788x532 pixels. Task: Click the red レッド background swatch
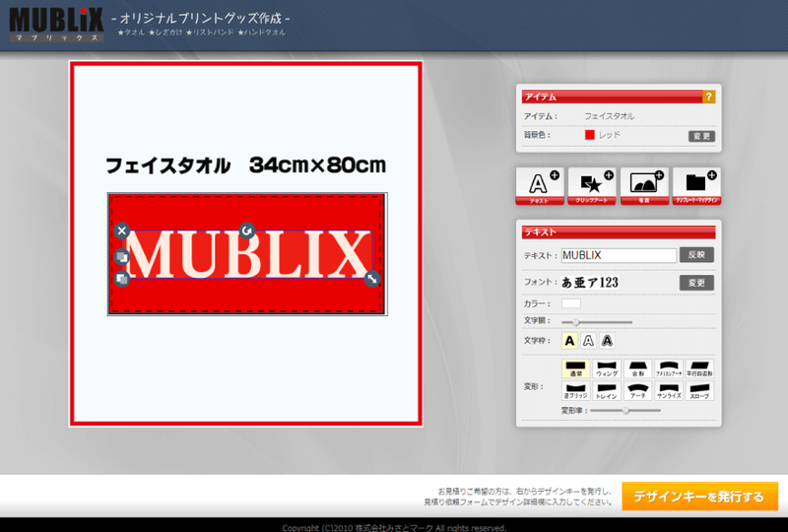pos(589,135)
